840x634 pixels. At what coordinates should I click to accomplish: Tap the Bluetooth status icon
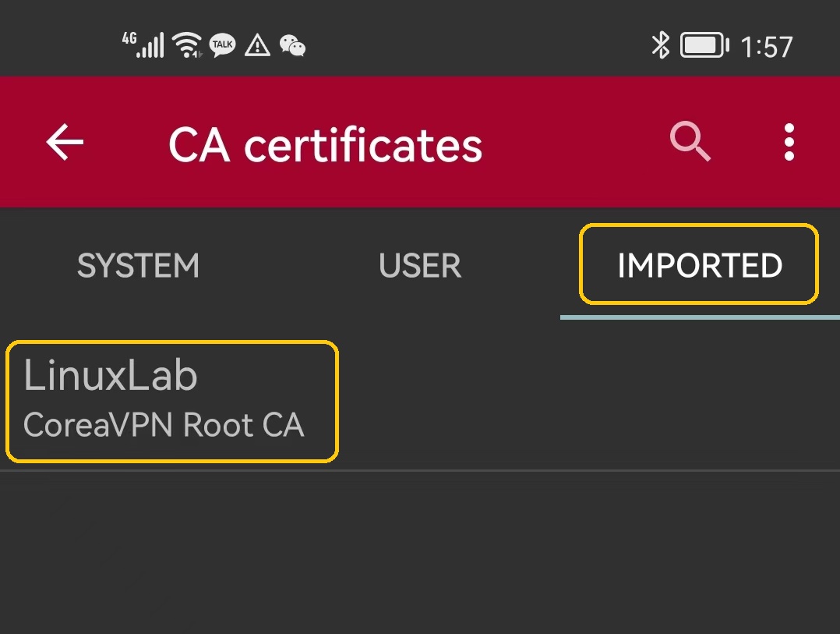coord(660,45)
